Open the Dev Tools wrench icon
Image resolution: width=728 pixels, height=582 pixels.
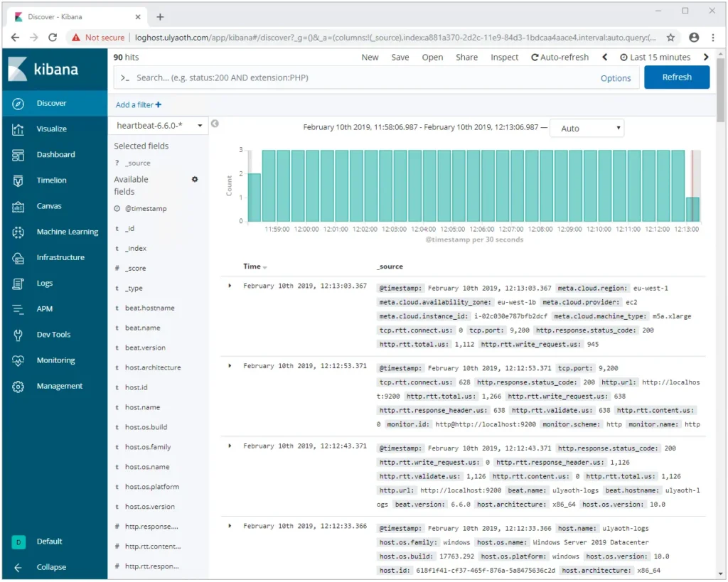pyautogui.click(x=19, y=335)
